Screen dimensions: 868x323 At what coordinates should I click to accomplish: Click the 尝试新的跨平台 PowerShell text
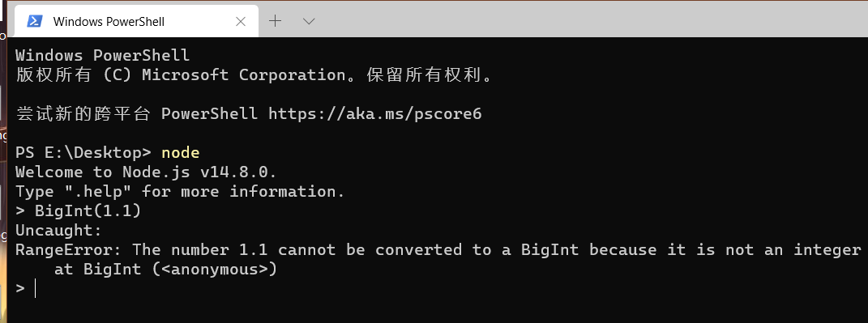(x=137, y=114)
